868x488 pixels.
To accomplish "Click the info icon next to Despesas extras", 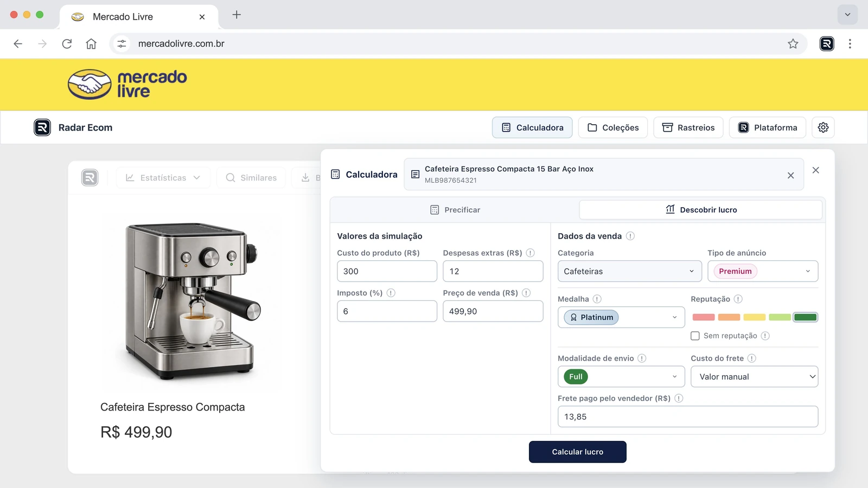I will [531, 253].
